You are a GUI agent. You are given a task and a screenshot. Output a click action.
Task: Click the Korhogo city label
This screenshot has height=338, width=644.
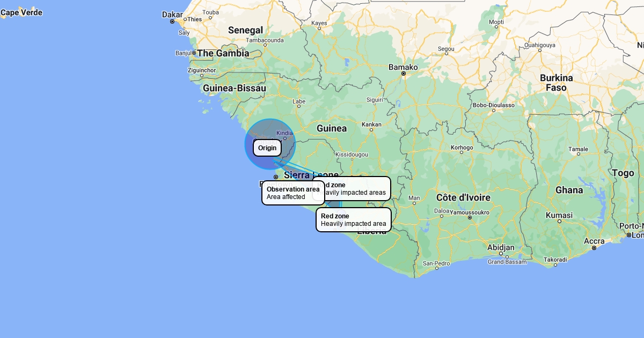click(x=462, y=148)
